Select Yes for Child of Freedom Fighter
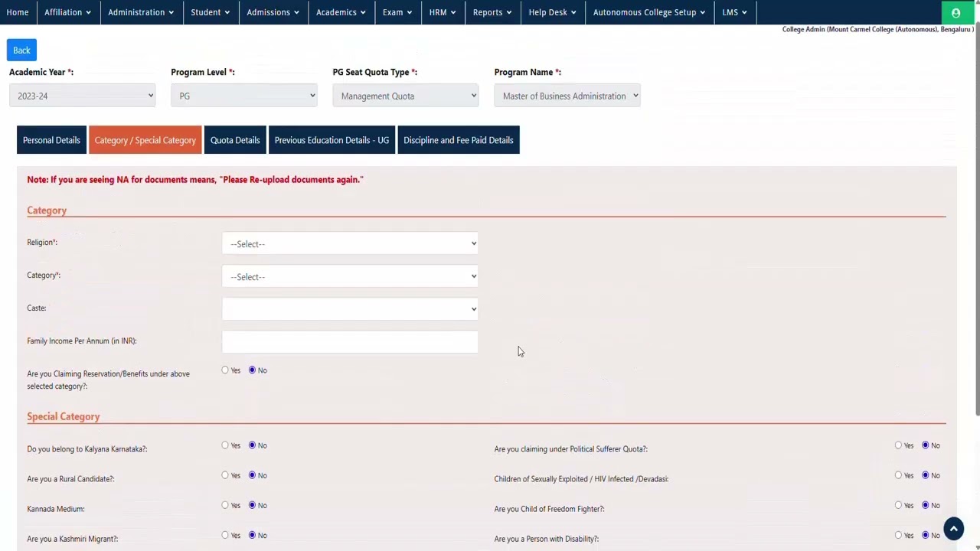This screenshot has width=980, height=551. [x=898, y=505]
